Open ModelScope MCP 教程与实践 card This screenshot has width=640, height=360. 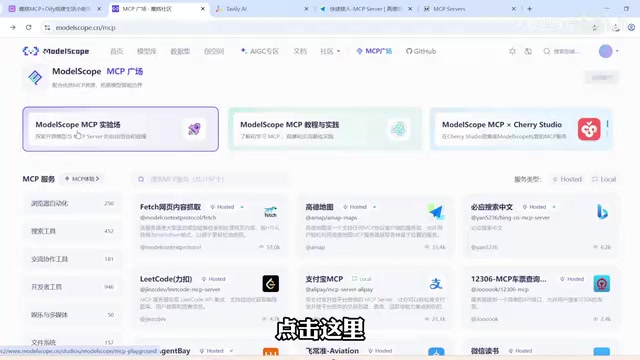click(x=325, y=129)
